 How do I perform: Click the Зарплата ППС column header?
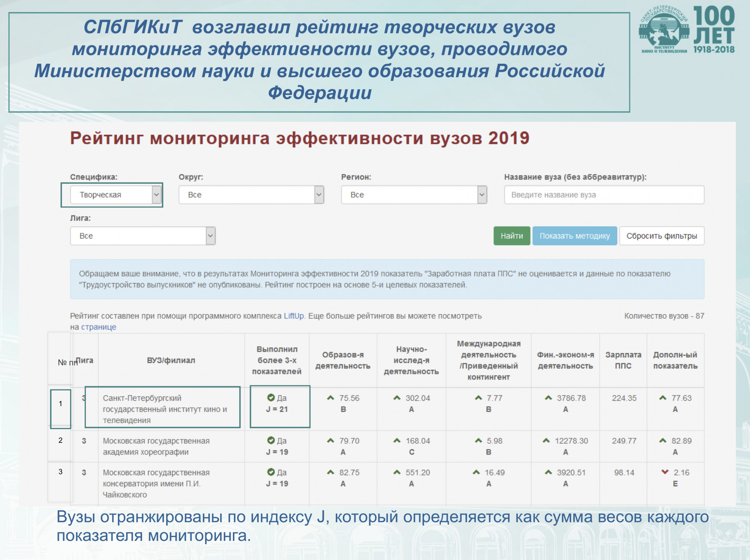pos(623,360)
